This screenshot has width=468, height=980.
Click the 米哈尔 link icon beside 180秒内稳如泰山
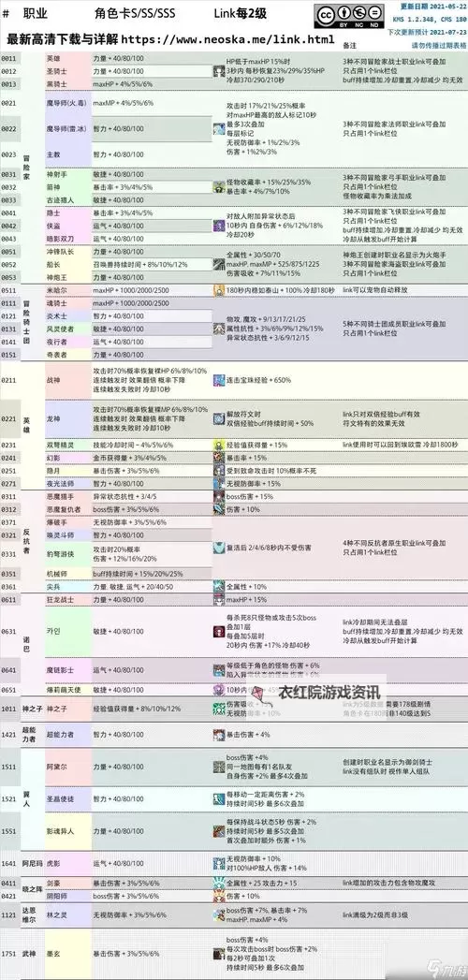coord(219,290)
